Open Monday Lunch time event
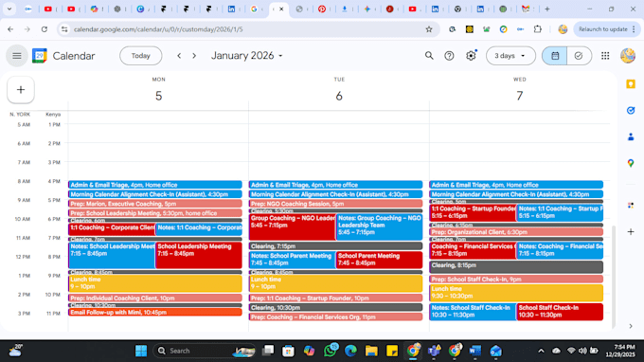Image resolution: width=644 pixels, height=362 pixels. [154, 283]
